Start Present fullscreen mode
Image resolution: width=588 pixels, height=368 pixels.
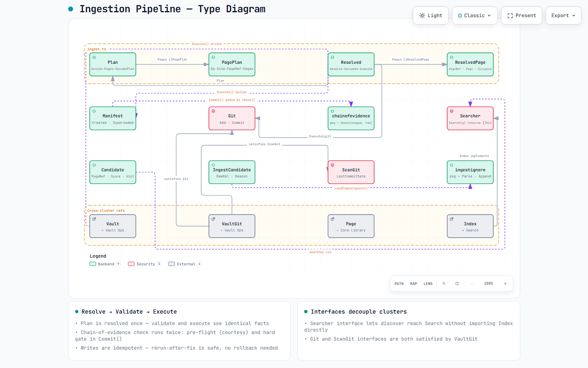click(522, 16)
